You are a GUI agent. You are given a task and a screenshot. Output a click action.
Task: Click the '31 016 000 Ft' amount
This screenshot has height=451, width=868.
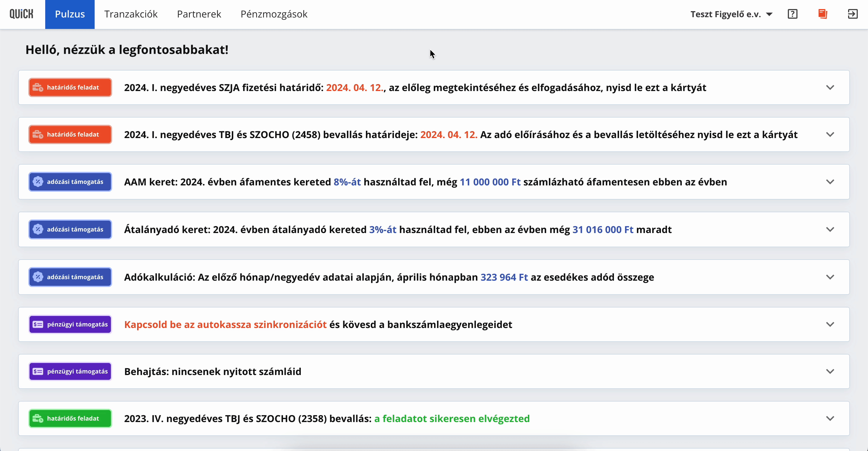click(x=603, y=229)
